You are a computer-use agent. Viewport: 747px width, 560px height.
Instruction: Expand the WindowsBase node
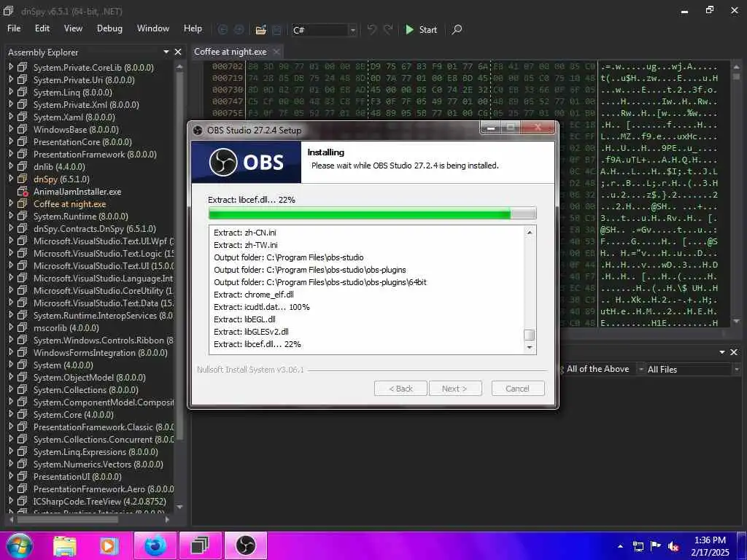pyautogui.click(x=11, y=129)
